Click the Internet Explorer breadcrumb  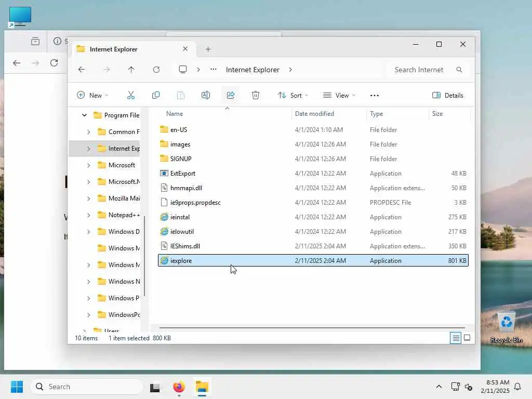coord(253,70)
